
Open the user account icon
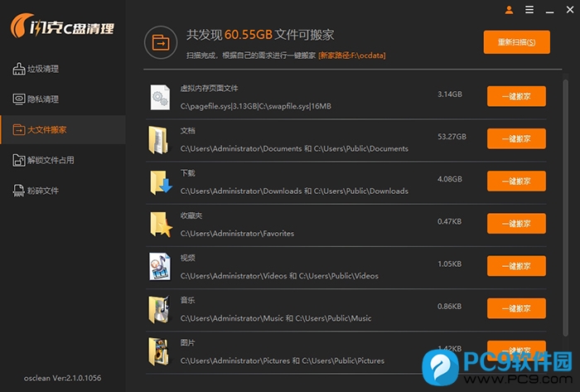(509, 10)
